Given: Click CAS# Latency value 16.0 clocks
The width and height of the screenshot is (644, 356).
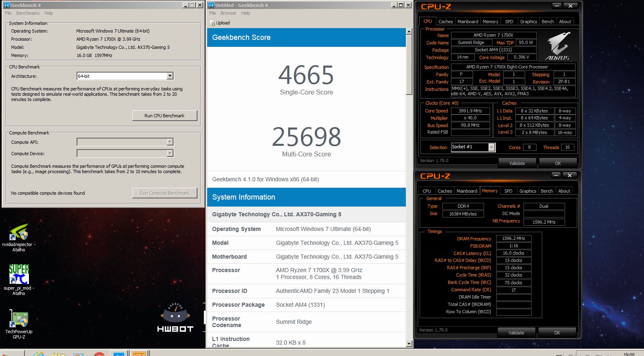Looking at the screenshot, I should pos(514,253).
